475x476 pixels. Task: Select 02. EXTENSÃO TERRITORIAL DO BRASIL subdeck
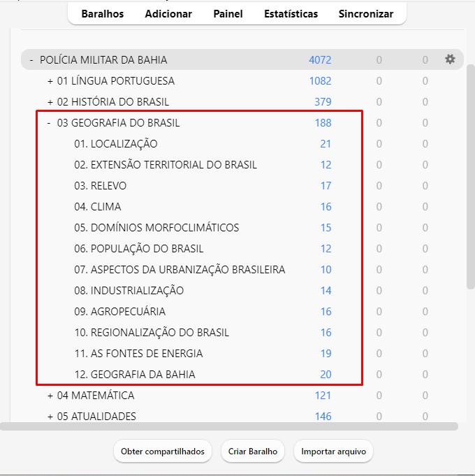point(166,165)
